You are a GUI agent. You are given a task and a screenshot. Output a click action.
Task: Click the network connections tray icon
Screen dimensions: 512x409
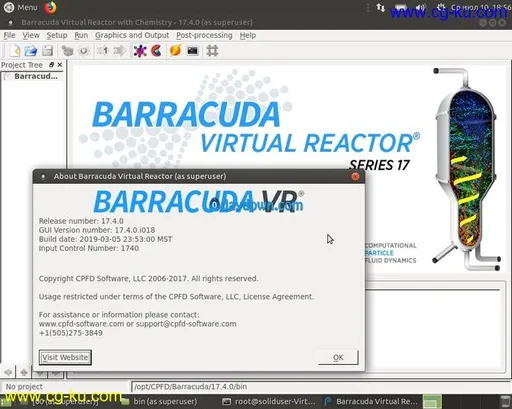point(380,7)
